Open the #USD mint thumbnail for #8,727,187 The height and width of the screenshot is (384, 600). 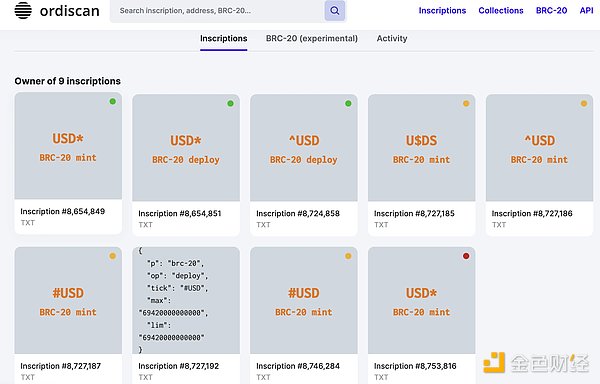pyautogui.click(x=68, y=300)
